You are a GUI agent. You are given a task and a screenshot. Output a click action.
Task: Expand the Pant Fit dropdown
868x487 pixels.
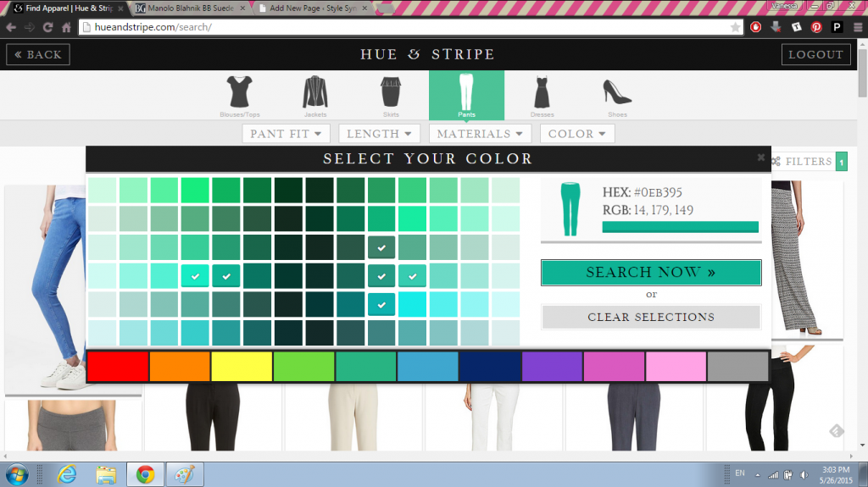click(286, 134)
